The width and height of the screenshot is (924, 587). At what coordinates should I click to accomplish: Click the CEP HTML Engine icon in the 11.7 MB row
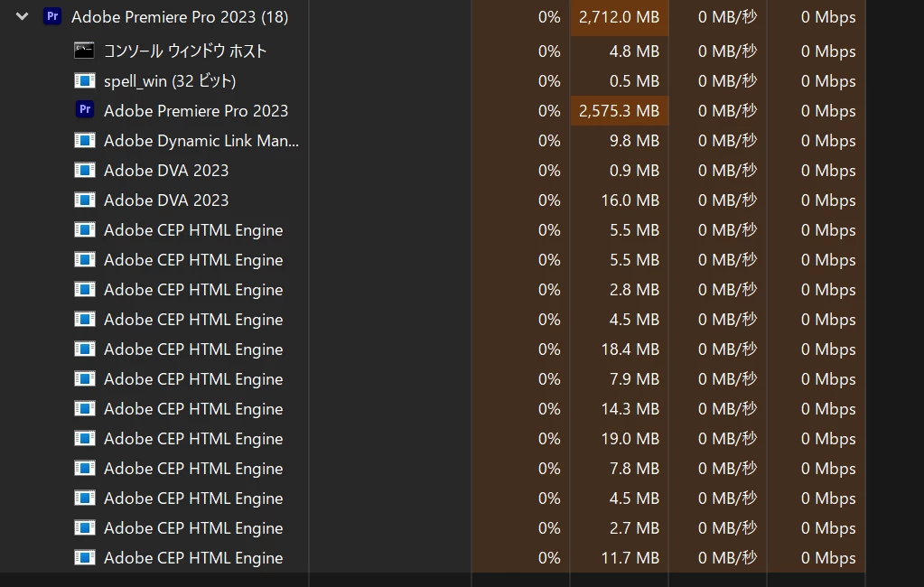click(84, 556)
